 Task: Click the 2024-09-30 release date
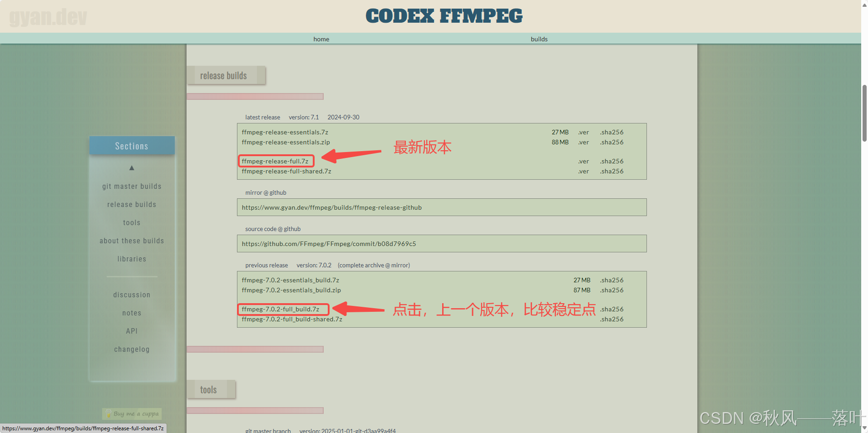[x=343, y=117]
